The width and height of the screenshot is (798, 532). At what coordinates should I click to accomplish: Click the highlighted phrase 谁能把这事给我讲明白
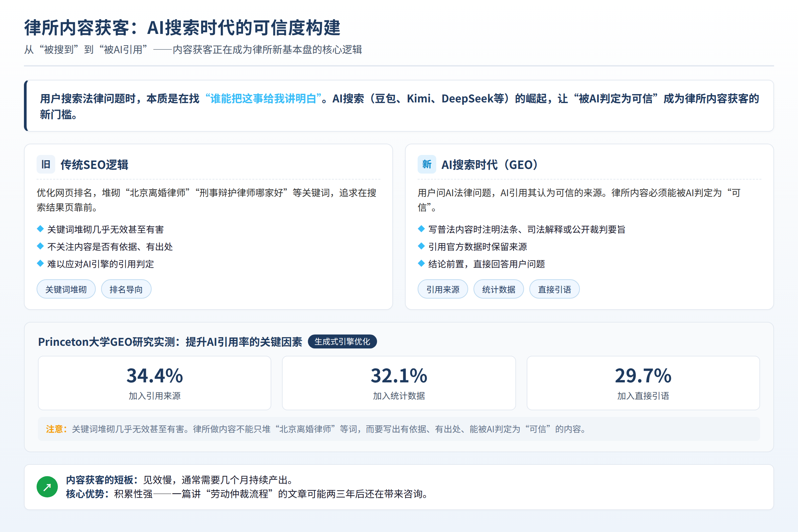click(263, 99)
